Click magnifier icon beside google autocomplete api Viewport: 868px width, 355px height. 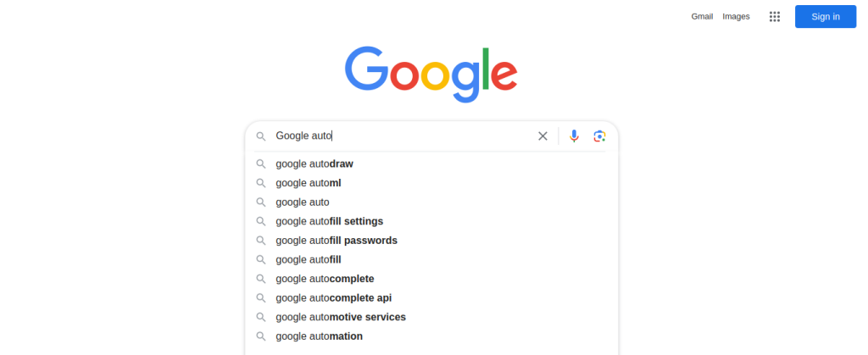pyautogui.click(x=261, y=298)
